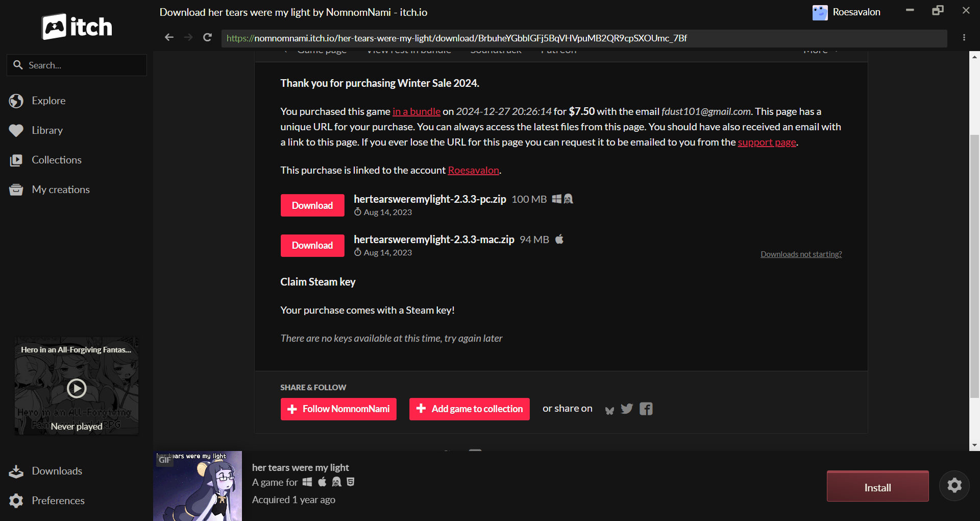Open the game settings gear button
This screenshot has height=521, width=980.
[954, 485]
